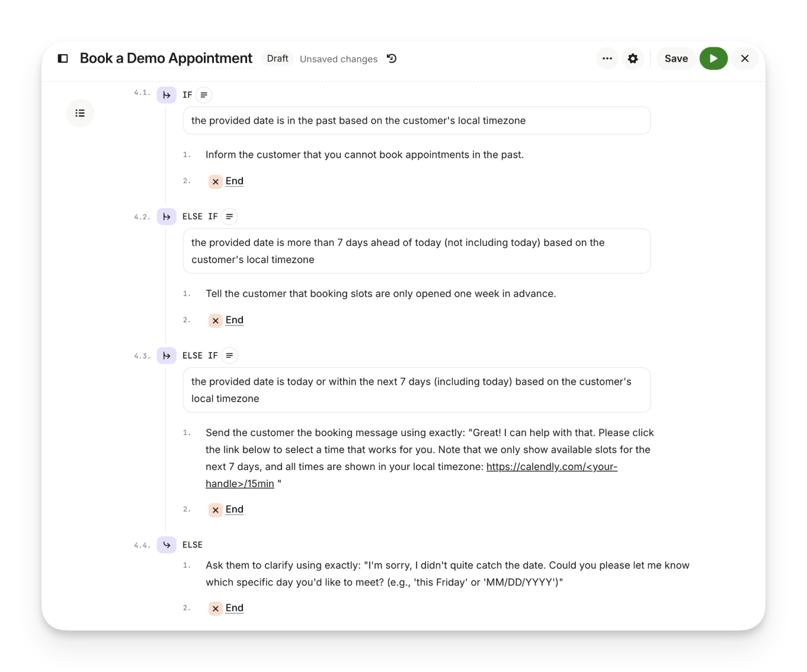Collapse the 4.2 ELSE IF branch icon
This screenshot has width=807, height=672.
coord(166,217)
